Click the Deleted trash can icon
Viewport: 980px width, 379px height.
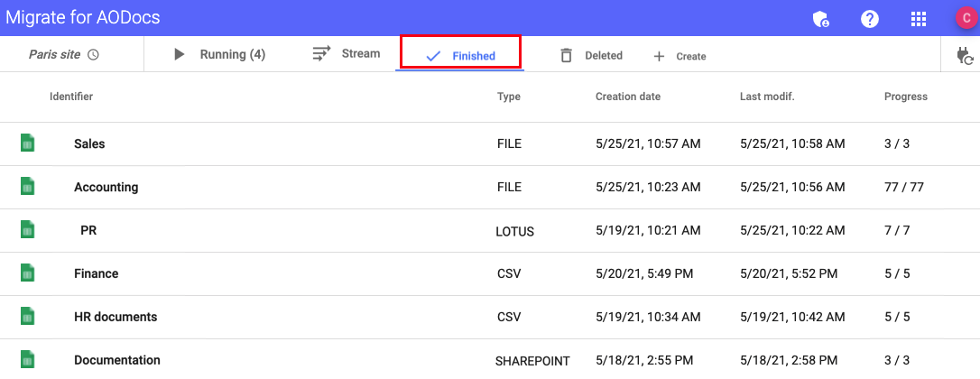566,55
